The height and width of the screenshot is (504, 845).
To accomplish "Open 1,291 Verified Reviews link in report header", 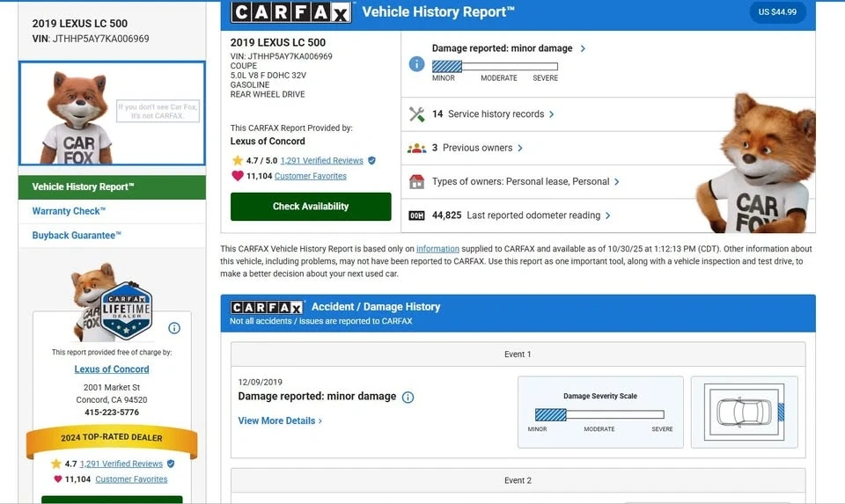I will pyautogui.click(x=322, y=160).
